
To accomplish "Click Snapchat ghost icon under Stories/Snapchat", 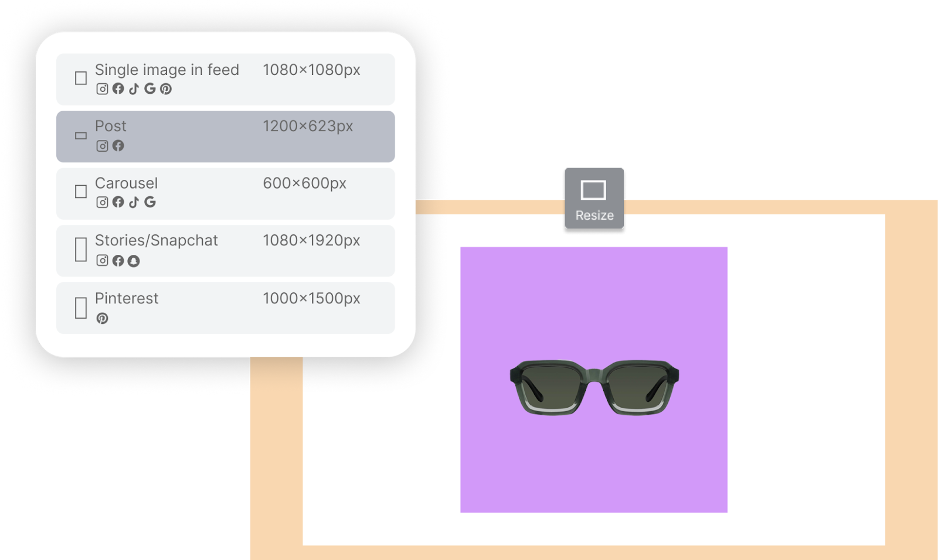I will (x=134, y=261).
